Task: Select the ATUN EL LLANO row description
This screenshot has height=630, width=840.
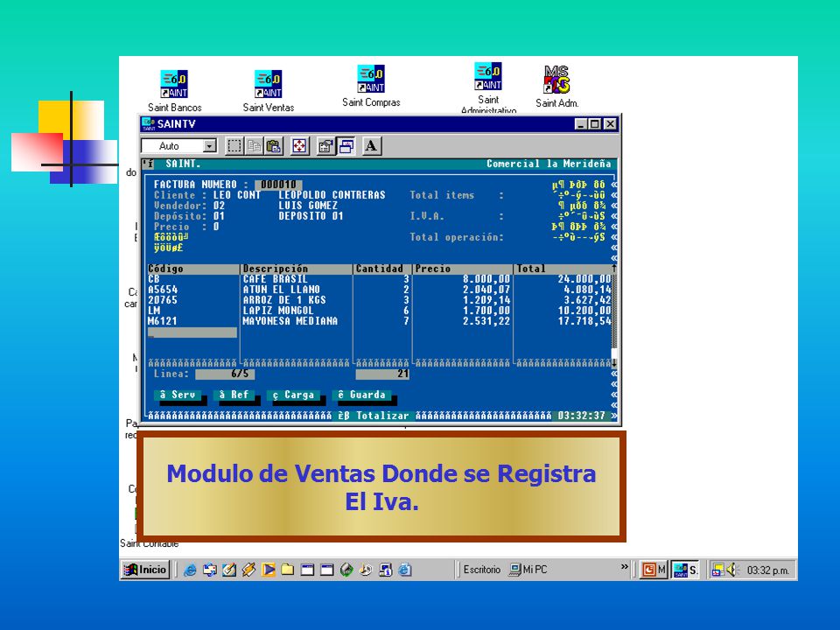Action: 281,290
